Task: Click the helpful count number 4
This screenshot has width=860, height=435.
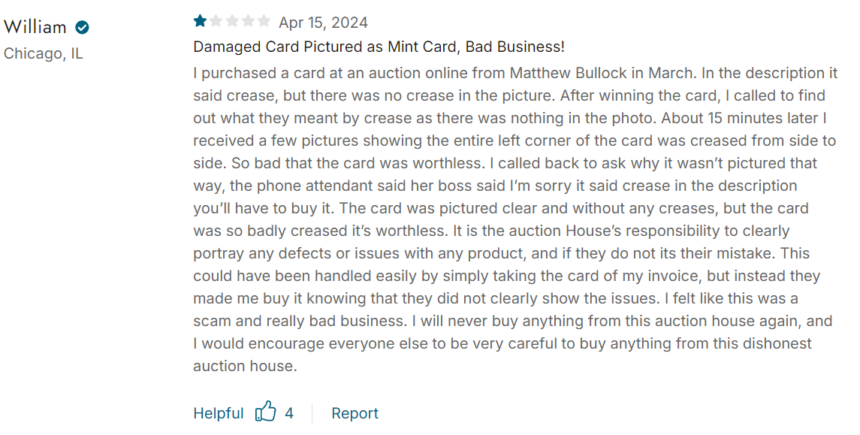Action: pos(289,413)
